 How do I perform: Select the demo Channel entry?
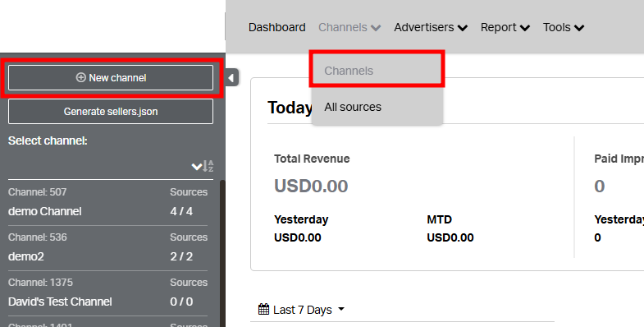(x=107, y=203)
